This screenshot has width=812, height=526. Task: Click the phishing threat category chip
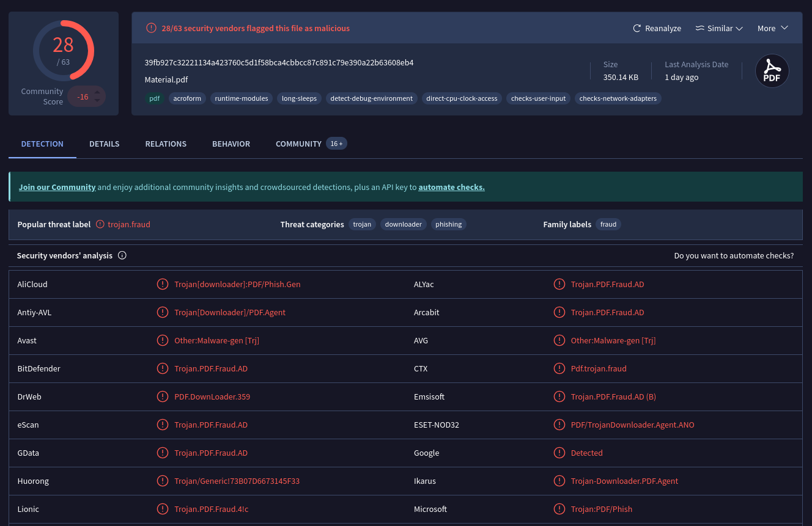click(x=449, y=224)
